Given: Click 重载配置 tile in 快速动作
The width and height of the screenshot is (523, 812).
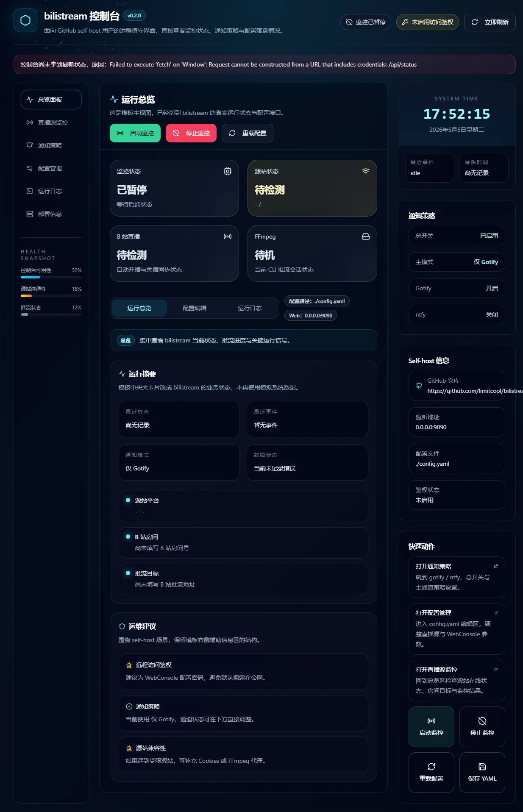Looking at the screenshot, I should (431, 772).
